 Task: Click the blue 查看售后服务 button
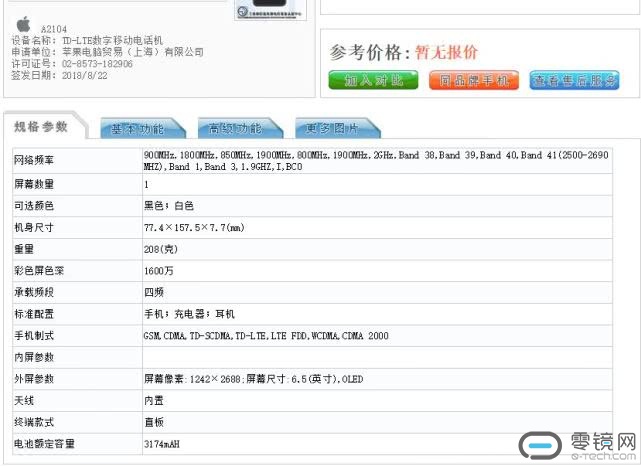pos(574,81)
